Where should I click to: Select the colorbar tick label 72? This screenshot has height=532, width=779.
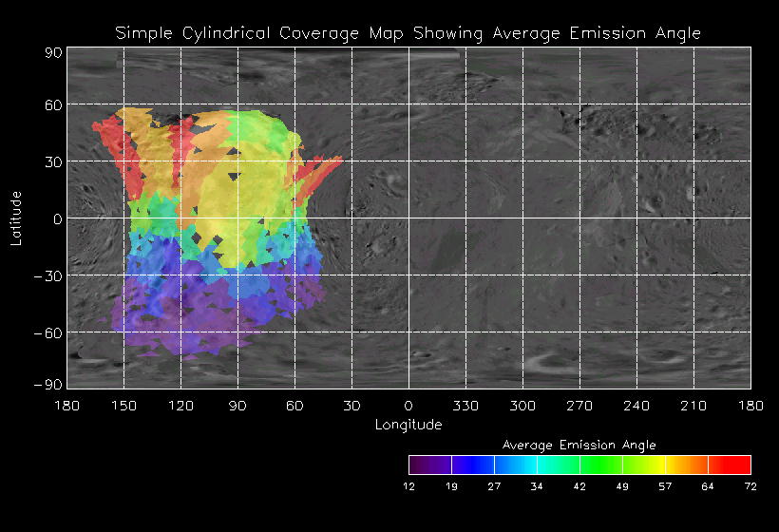(750, 486)
